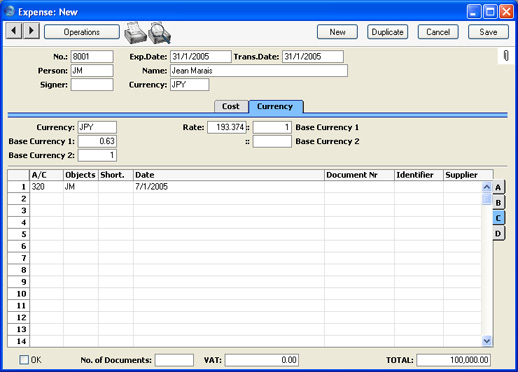The width and height of the screenshot is (518, 372).
Task: Select row number 5 in the grid
Action: (x=19, y=234)
